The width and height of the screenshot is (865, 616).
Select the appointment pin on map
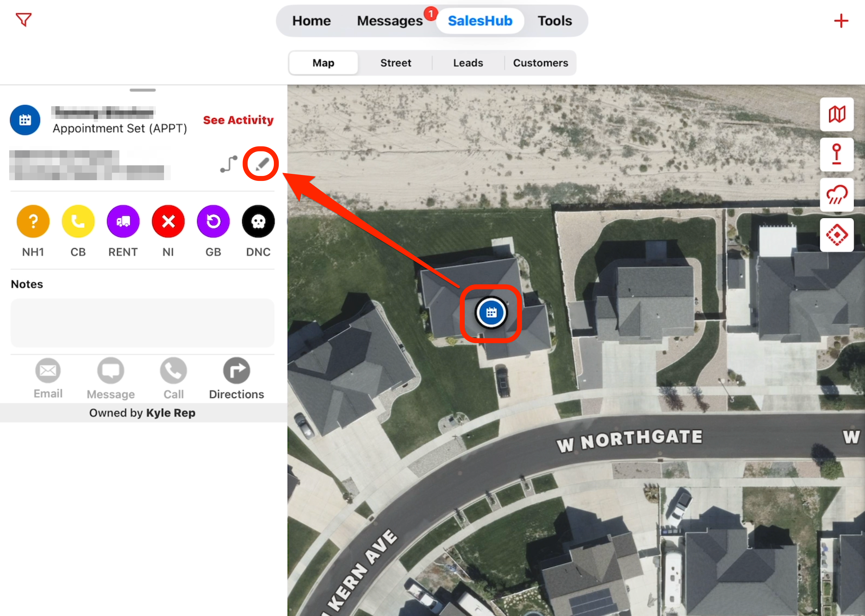pos(491,313)
